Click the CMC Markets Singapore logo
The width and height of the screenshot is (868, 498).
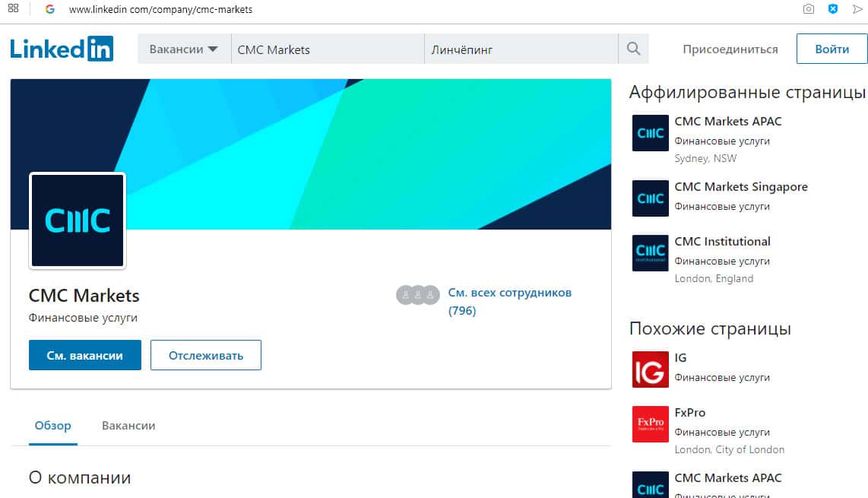coord(651,198)
